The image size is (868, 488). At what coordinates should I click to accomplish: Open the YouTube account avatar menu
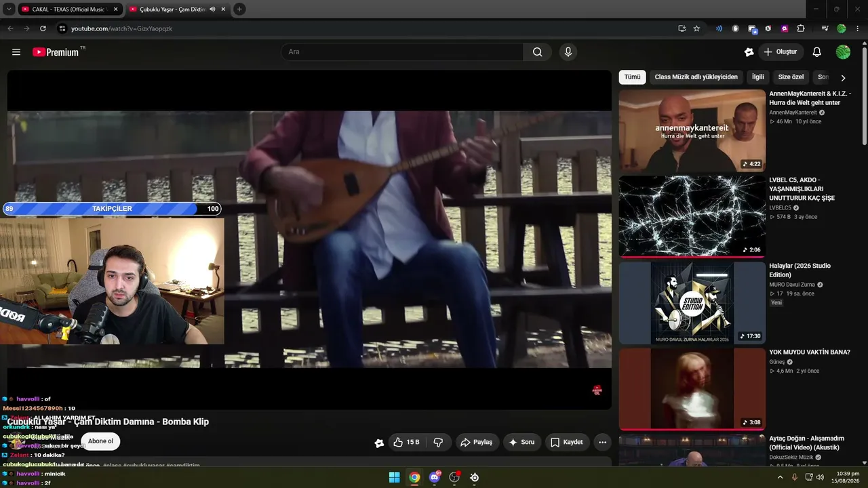click(x=843, y=52)
